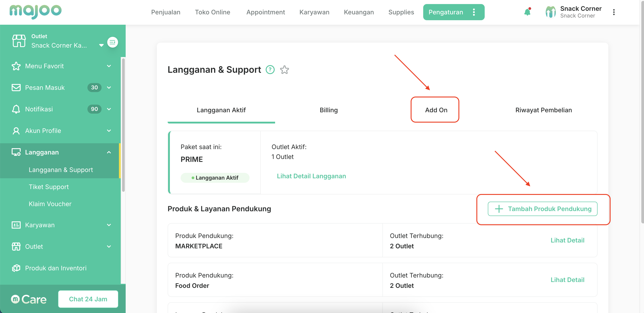
Task: Click the Karyawan ID card icon in sidebar
Action: click(x=16, y=225)
